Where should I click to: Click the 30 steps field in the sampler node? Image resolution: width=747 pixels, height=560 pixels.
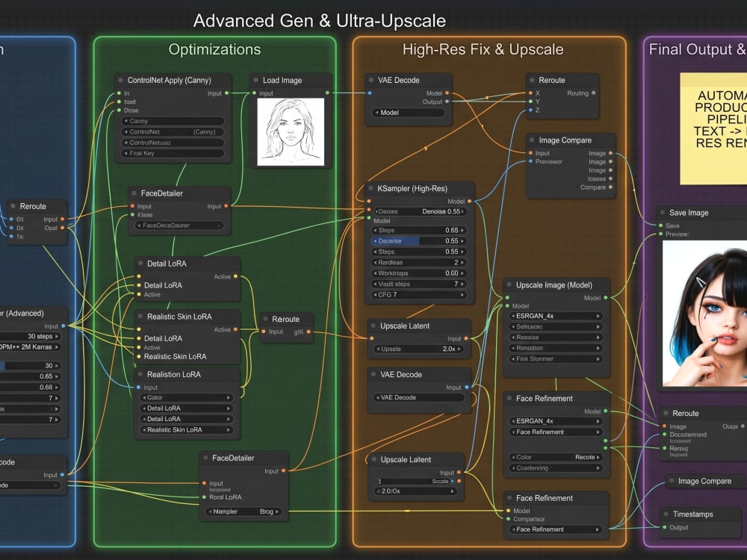coord(30,337)
